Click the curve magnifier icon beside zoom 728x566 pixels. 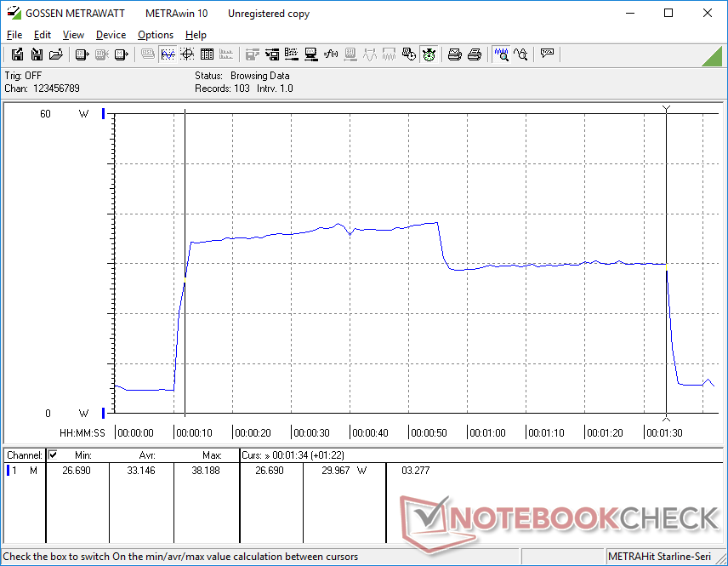click(520, 54)
